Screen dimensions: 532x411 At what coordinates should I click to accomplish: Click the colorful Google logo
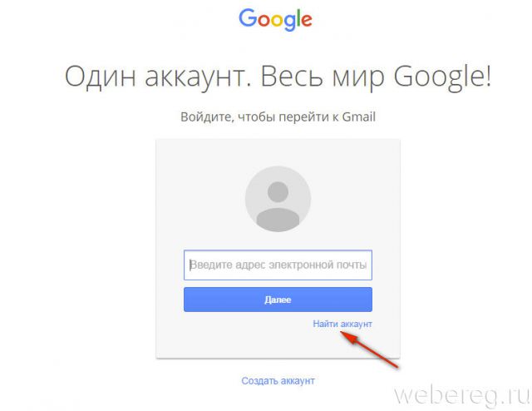click(275, 20)
